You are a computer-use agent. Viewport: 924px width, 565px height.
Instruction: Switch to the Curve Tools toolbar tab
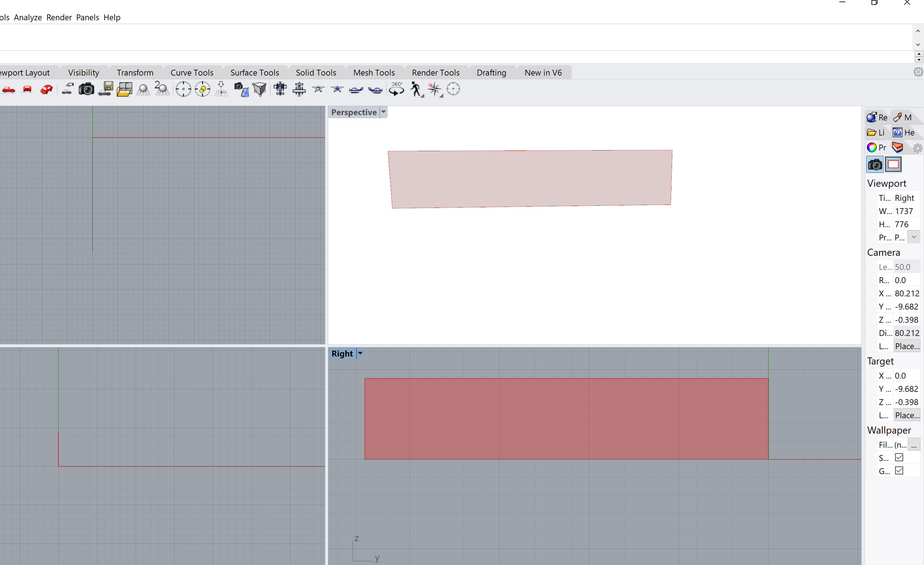click(192, 72)
